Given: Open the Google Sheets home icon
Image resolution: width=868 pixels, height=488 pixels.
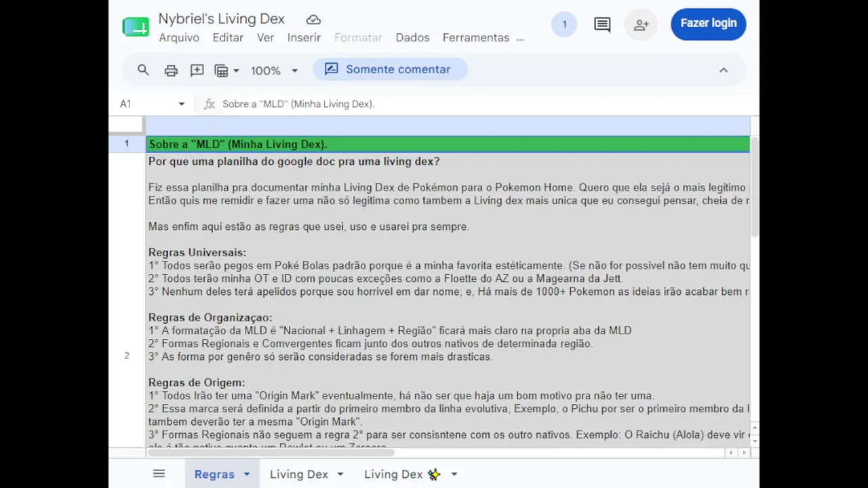Looking at the screenshot, I should [x=136, y=27].
